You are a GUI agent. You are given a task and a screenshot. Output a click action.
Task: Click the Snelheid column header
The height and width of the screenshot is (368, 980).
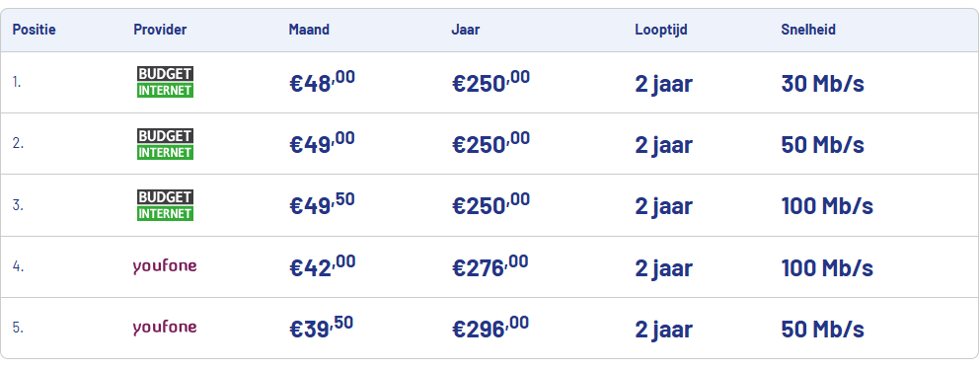click(808, 30)
